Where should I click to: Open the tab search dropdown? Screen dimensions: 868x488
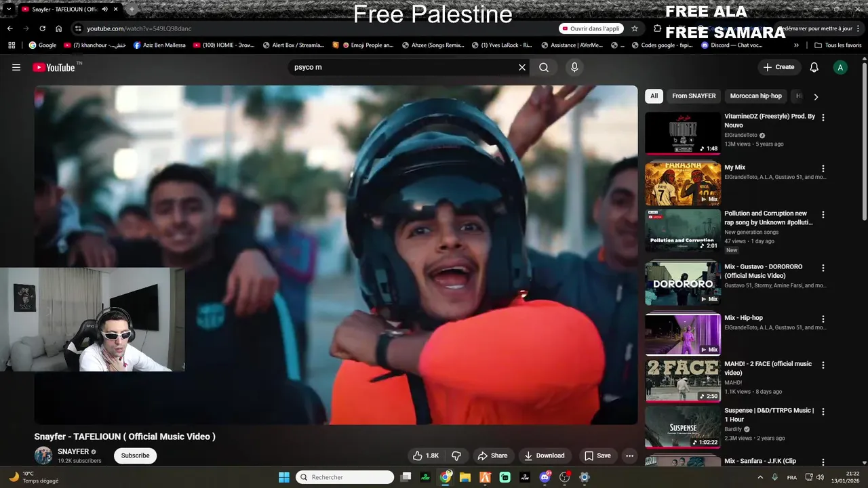point(9,9)
